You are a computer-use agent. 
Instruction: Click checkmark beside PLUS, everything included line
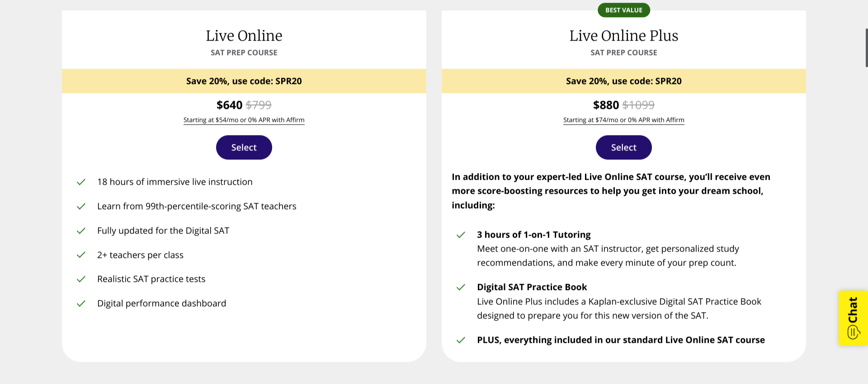(x=461, y=340)
